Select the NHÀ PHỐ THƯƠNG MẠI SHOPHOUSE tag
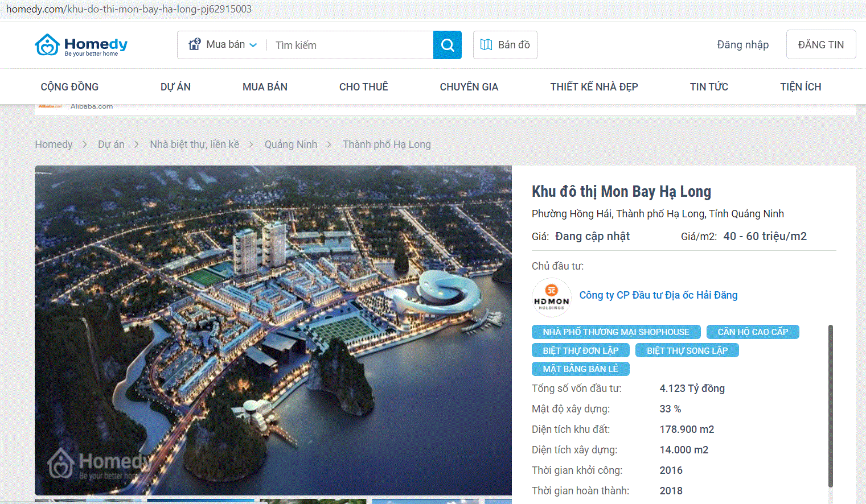The height and width of the screenshot is (504, 866). [616, 332]
